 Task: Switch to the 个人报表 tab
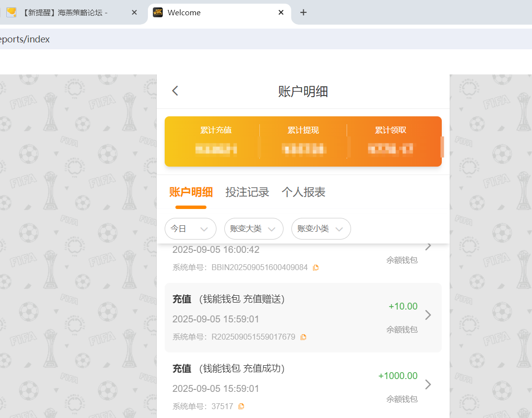(x=303, y=192)
